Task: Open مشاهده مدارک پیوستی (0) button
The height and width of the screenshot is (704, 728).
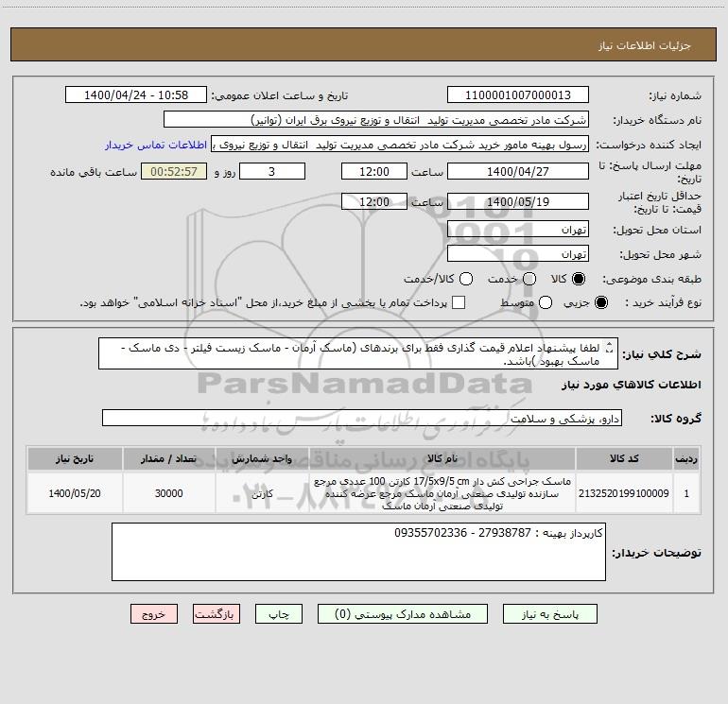Action: click(x=402, y=614)
